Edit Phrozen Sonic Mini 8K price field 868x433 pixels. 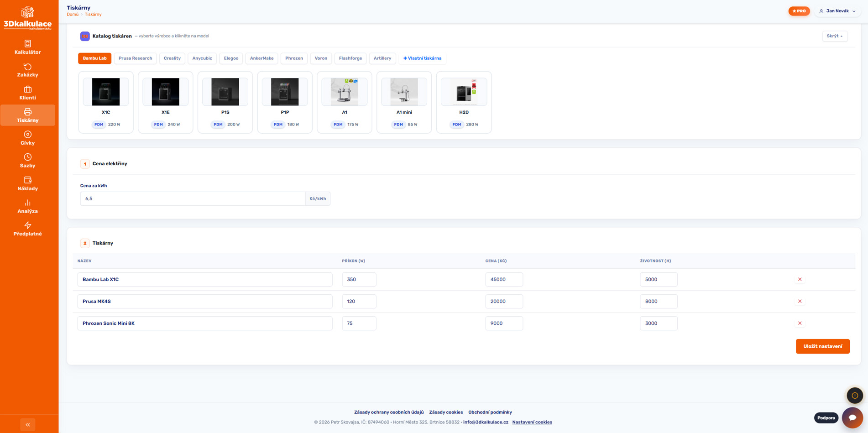[x=504, y=323]
